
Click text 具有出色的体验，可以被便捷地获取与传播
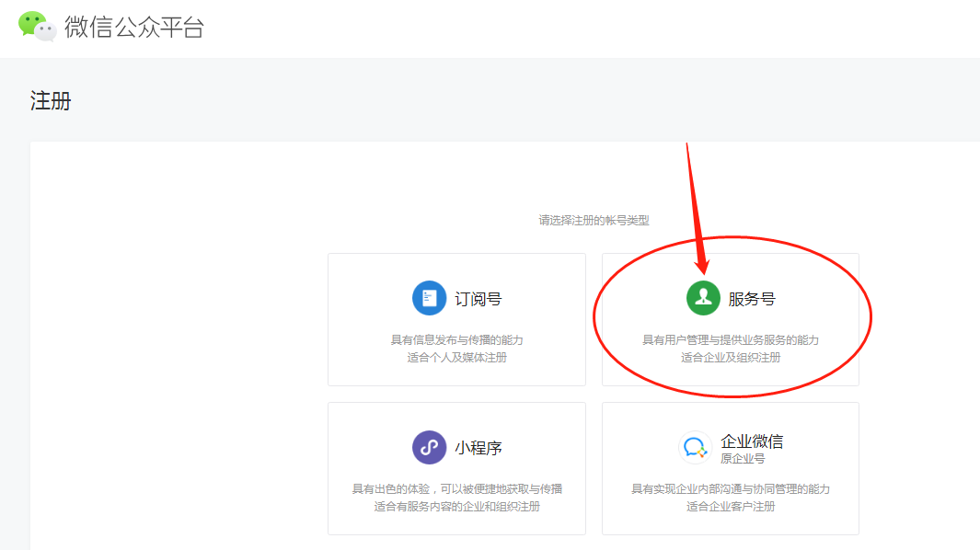(x=457, y=488)
